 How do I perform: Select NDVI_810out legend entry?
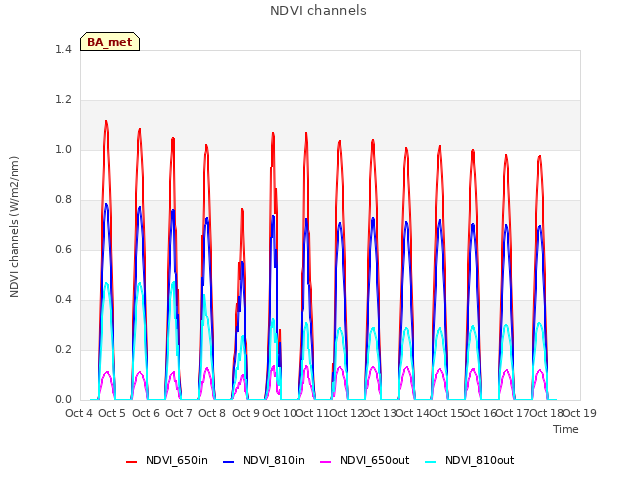(x=470, y=460)
